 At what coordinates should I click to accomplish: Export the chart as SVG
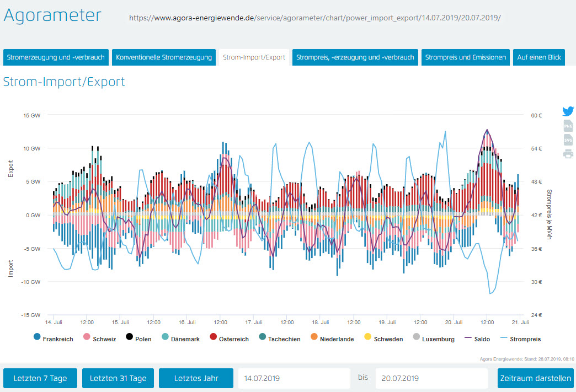pyautogui.click(x=568, y=140)
